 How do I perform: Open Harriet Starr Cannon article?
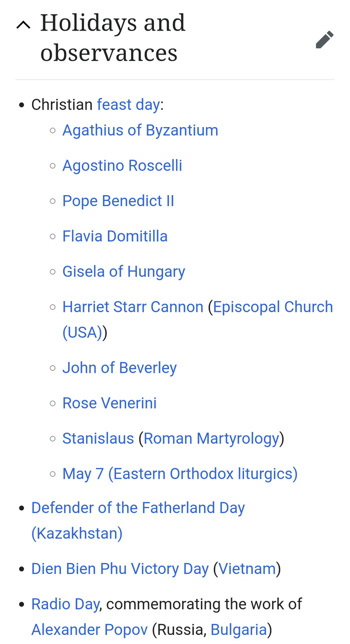(132, 307)
